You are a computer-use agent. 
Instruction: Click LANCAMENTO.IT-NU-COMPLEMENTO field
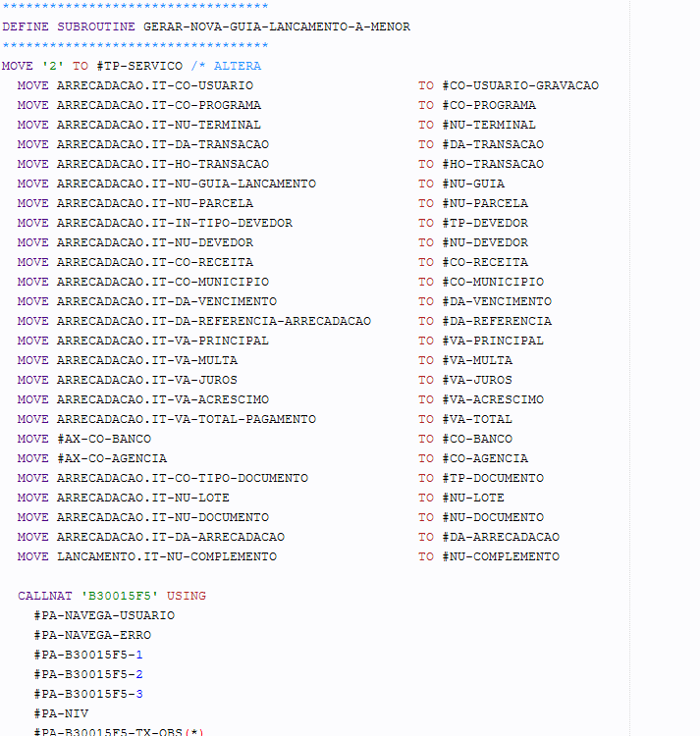(166, 556)
